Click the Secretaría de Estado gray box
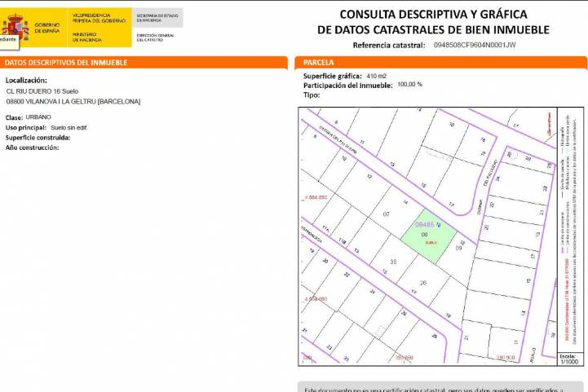This screenshot has width=588, height=392. (159, 16)
